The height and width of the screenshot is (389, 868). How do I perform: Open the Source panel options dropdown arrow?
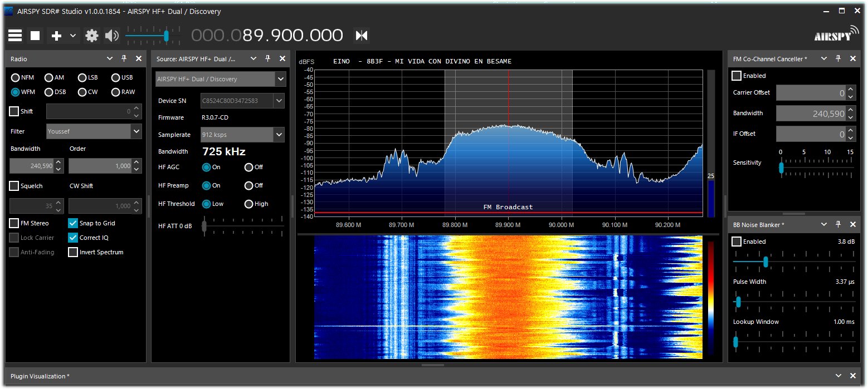click(x=253, y=58)
